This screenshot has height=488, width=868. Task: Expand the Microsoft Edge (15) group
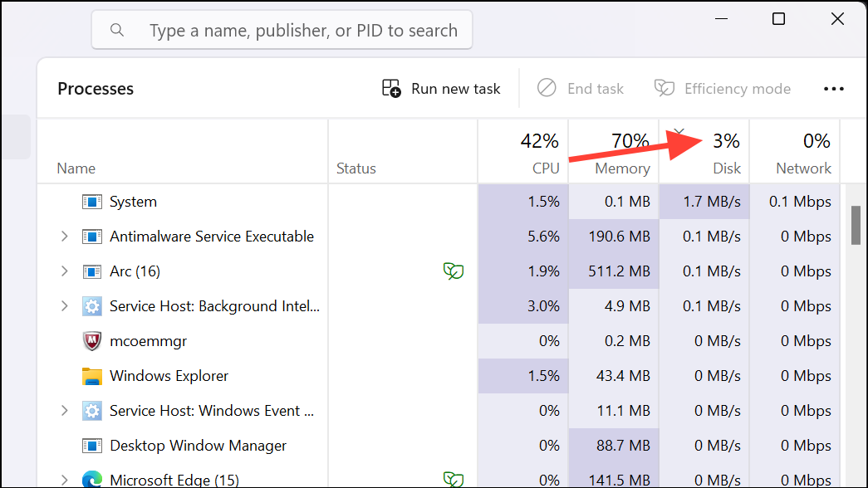(64, 479)
